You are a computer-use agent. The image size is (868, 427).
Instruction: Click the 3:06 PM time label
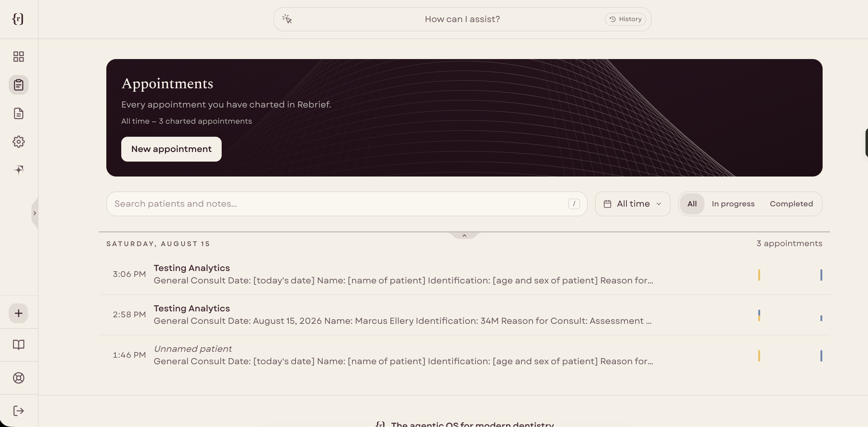[129, 274]
